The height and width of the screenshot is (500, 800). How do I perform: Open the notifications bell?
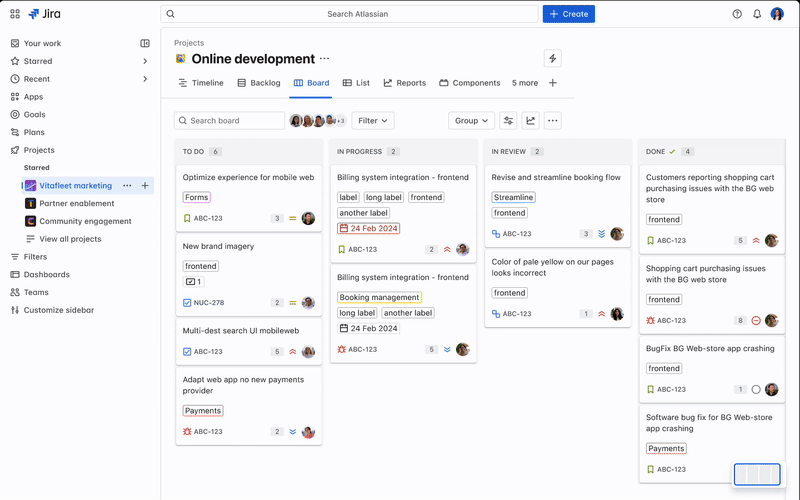(x=757, y=14)
